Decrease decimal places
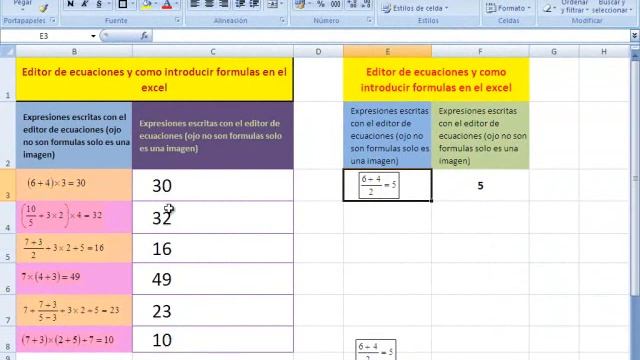Viewport: 640px width, 360px height. 366,4
